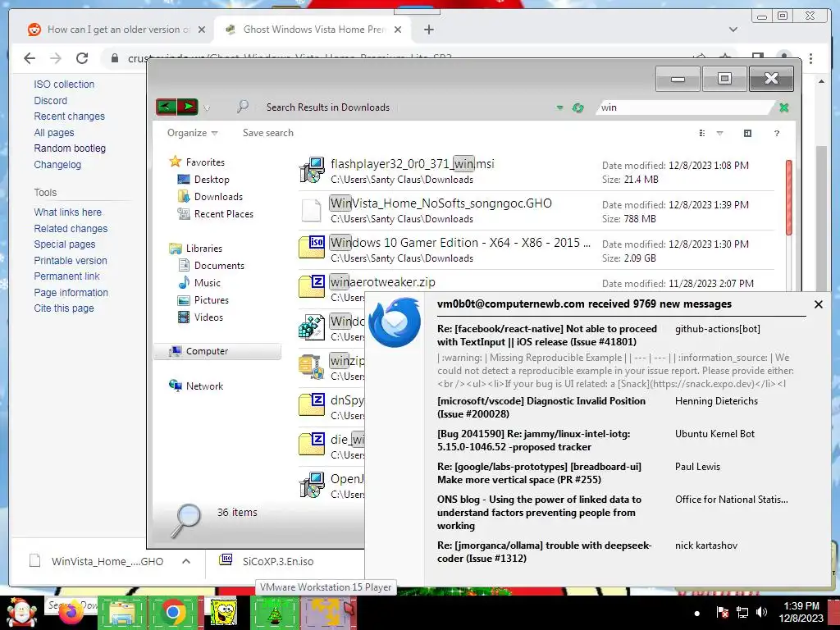Select the Windows 10 Gamer Edition ISO icon
Image resolution: width=840 pixels, height=630 pixels.
click(x=312, y=248)
